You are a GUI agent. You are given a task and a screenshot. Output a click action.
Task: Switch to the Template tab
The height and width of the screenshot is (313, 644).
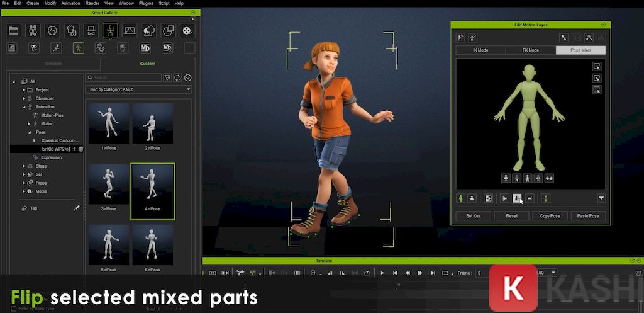pos(53,64)
